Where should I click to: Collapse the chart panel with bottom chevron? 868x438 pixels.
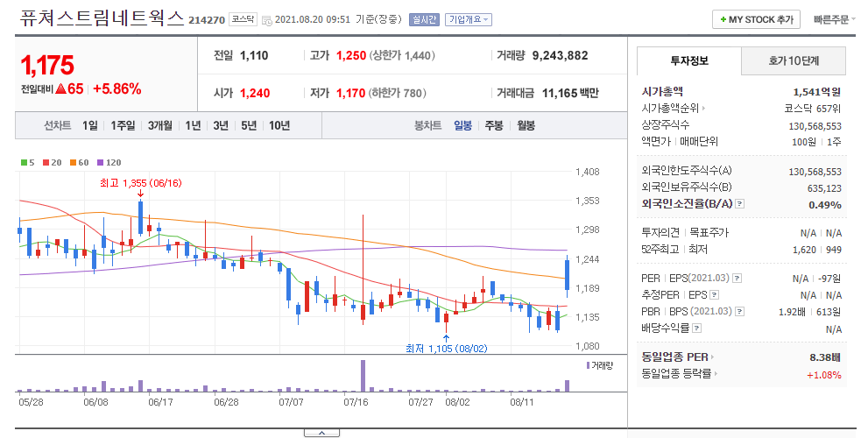321,433
